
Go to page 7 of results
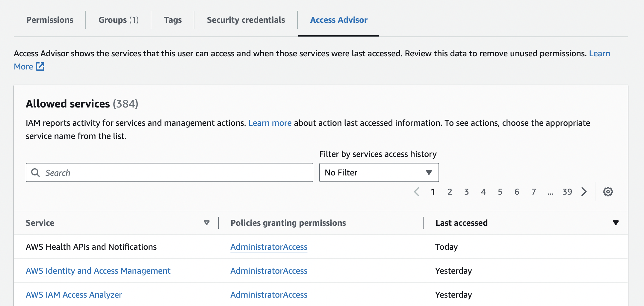tap(533, 192)
